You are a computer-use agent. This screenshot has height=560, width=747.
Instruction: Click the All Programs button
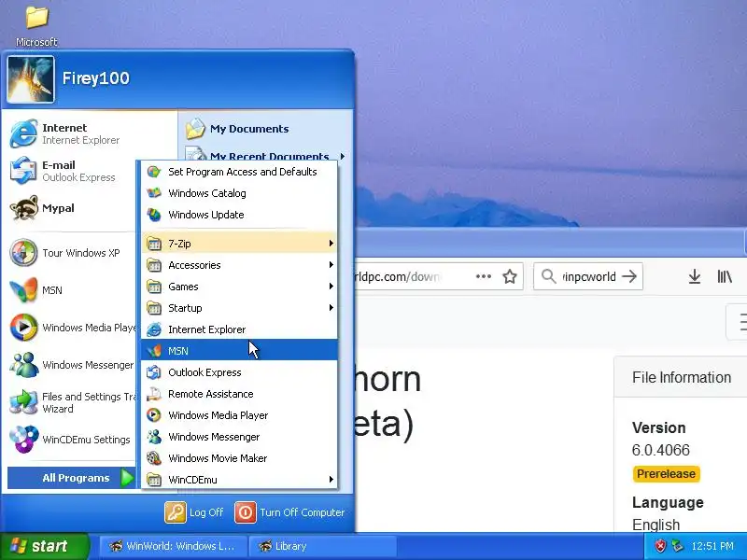72,478
